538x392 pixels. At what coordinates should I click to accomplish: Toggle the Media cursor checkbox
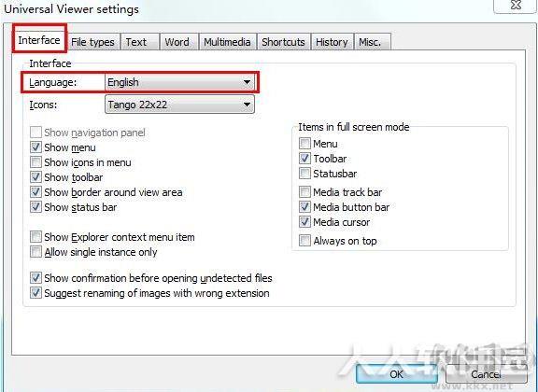point(304,222)
